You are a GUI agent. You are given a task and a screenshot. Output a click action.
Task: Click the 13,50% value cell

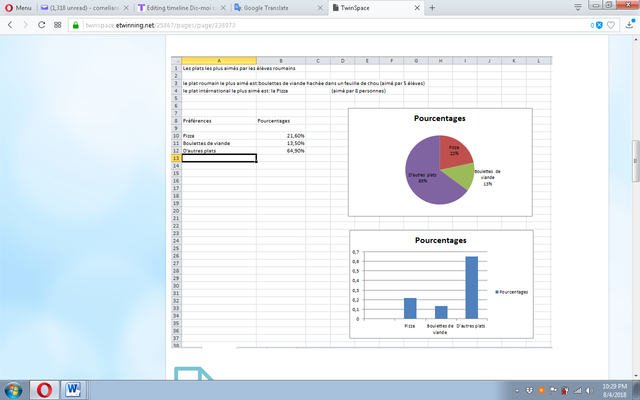[281, 143]
